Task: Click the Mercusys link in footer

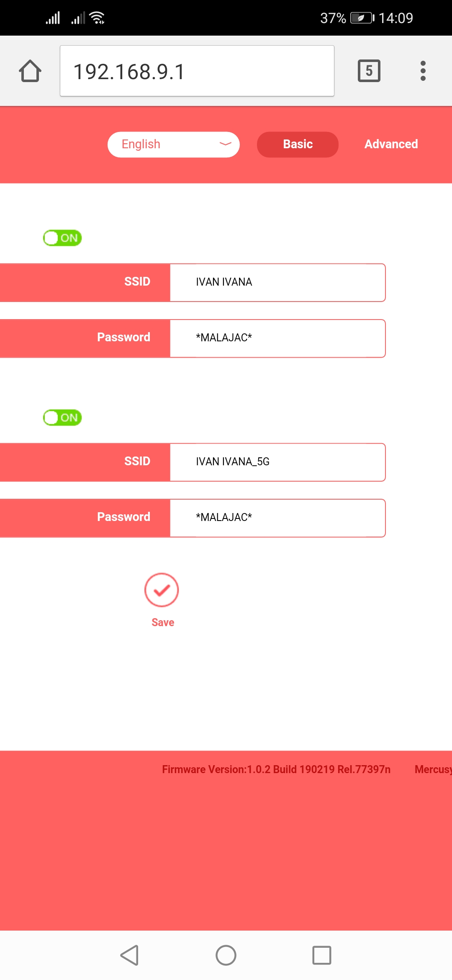Action: pos(433,769)
